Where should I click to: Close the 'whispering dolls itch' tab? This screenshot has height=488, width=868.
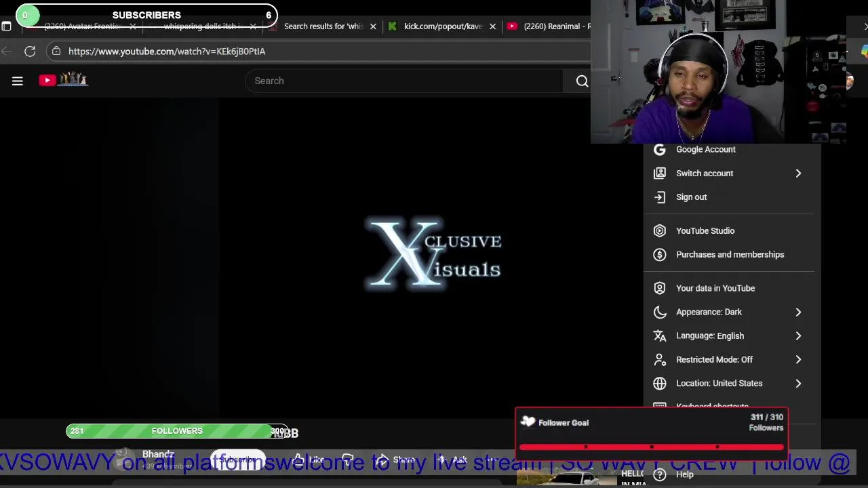(253, 26)
